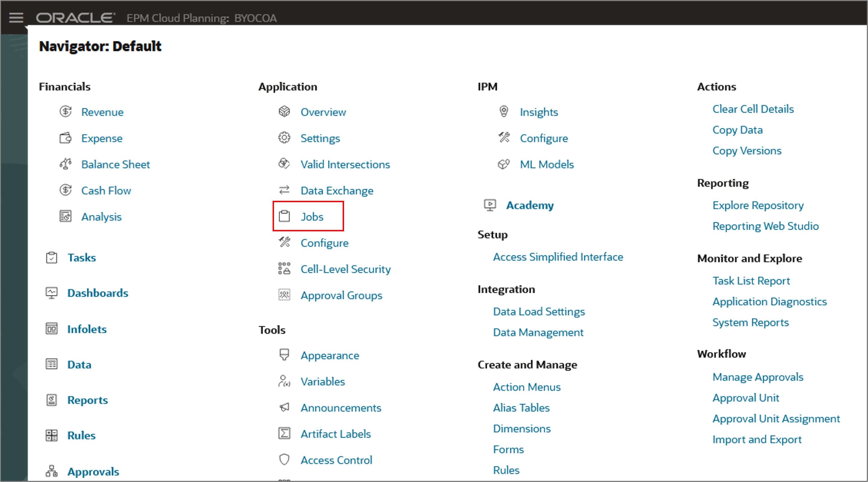Click the ML Models icon
This screenshot has width=868, height=482.
coord(504,164)
